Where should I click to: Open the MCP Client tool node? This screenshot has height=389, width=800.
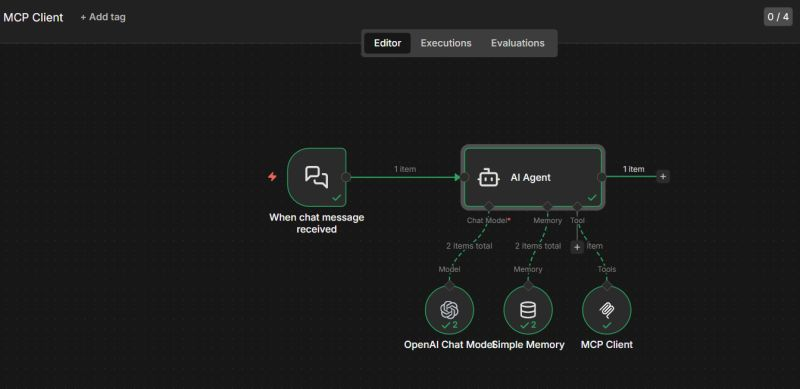[607, 310]
